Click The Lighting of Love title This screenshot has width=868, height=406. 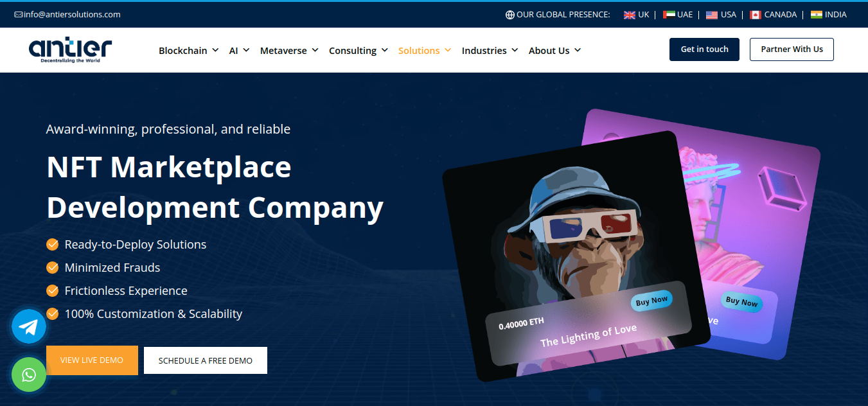pos(589,336)
